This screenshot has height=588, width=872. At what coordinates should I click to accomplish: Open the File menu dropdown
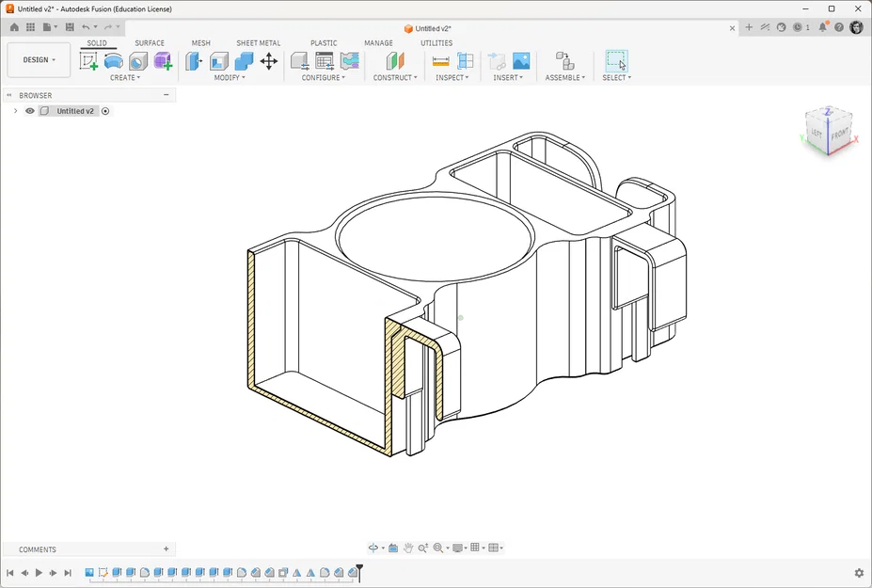click(x=50, y=27)
